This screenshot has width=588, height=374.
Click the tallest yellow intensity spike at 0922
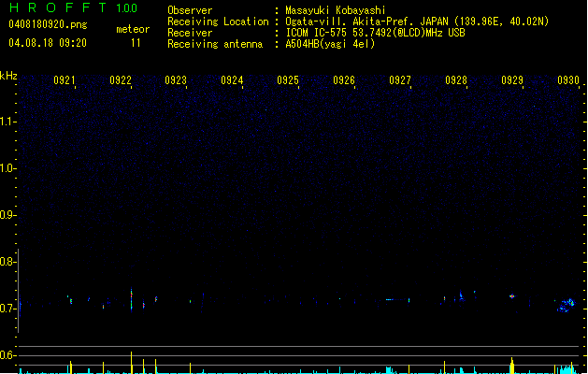[131, 363]
